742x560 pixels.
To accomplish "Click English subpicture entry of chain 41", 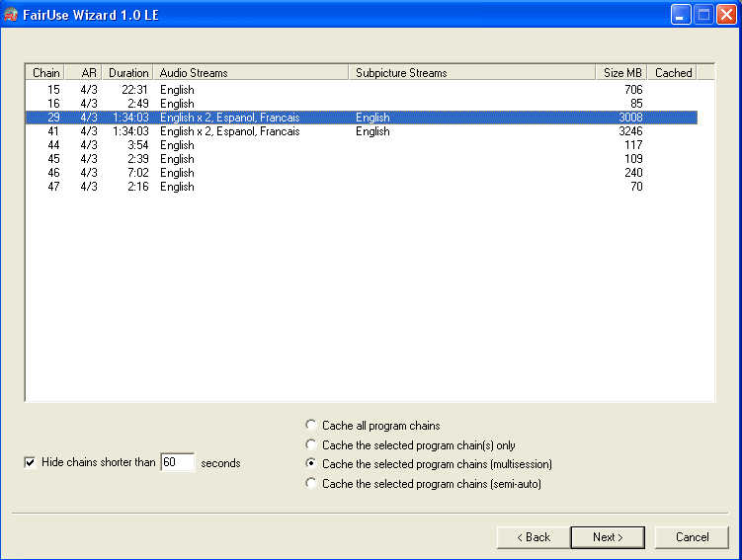I will [x=372, y=131].
